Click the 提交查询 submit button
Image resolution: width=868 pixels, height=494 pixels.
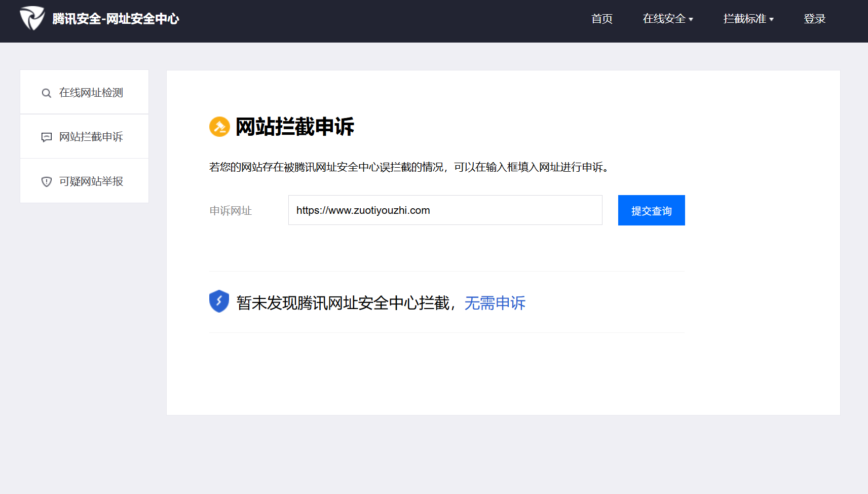[x=652, y=210]
